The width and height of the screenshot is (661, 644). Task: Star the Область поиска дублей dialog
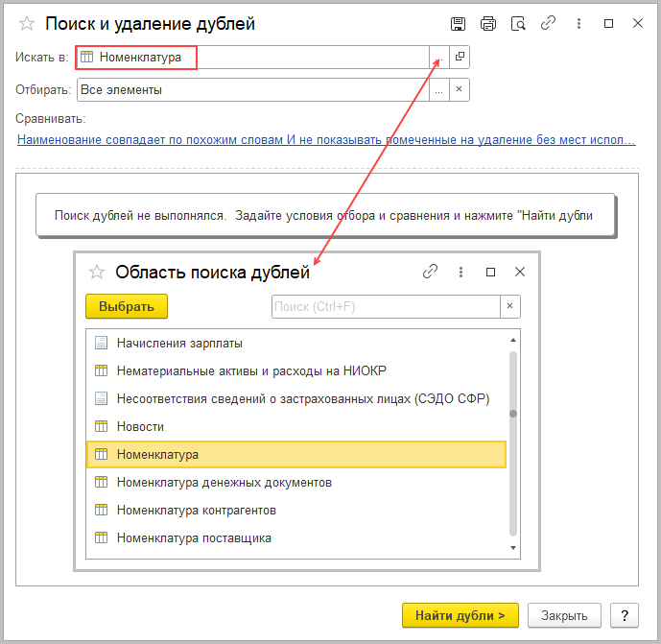tap(97, 272)
